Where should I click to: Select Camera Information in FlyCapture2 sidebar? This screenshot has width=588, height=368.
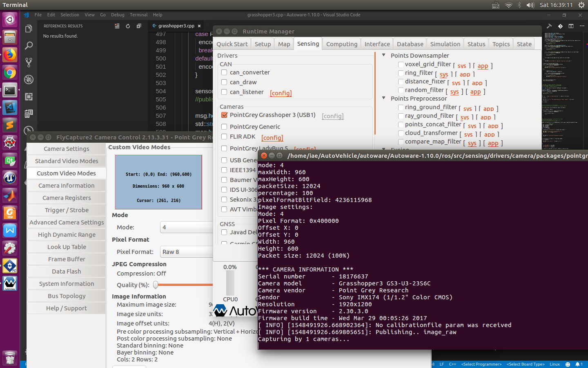coord(66,185)
